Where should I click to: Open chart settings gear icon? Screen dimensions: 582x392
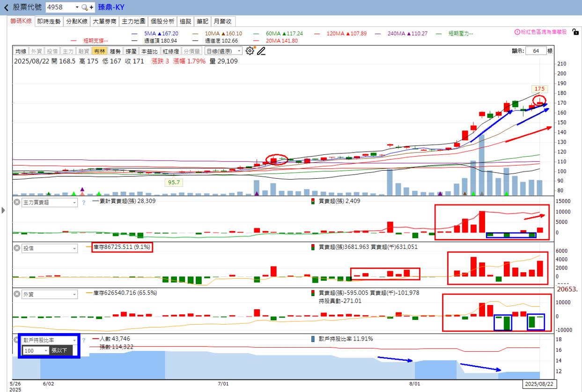pyautogui.click(x=250, y=51)
